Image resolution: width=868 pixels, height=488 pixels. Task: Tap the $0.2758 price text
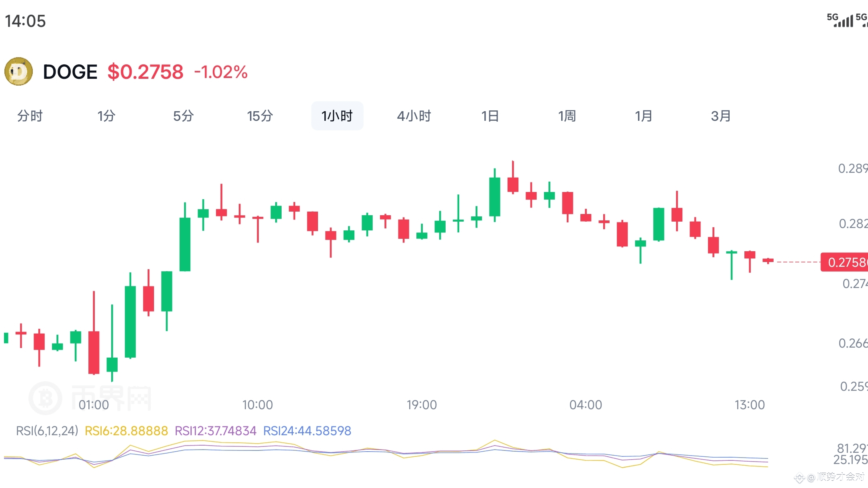[x=145, y=72]
